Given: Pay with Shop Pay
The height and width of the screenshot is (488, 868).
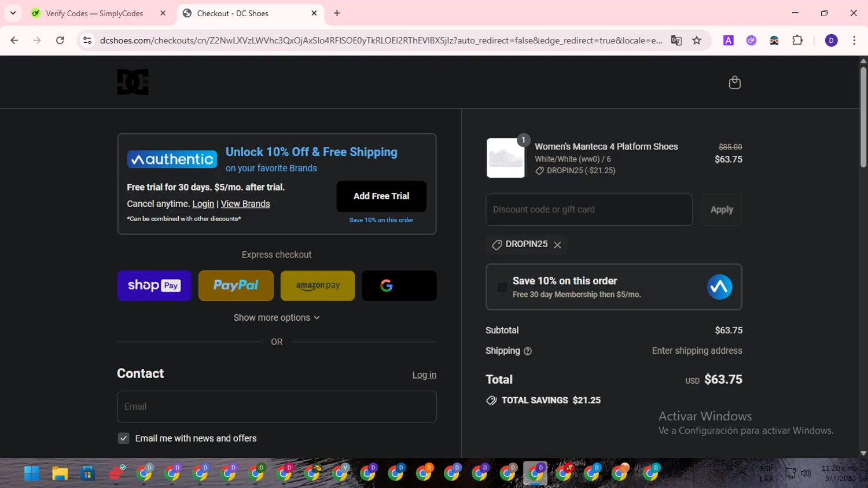Looking at the screenshot, I should pyautogui.click(x=154, y=285).
